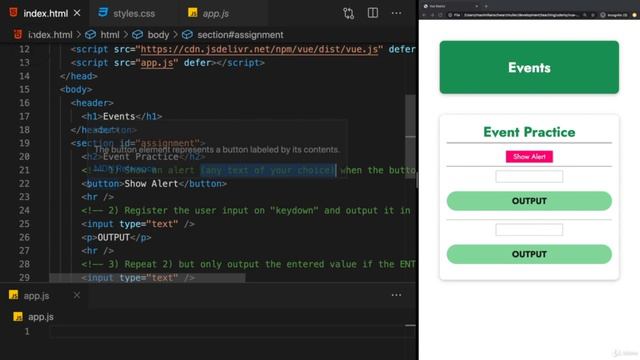Click the button Show Alert code on line 22
Image resolution: width=640 pixels, height=360 pixels.
(154, 184)
